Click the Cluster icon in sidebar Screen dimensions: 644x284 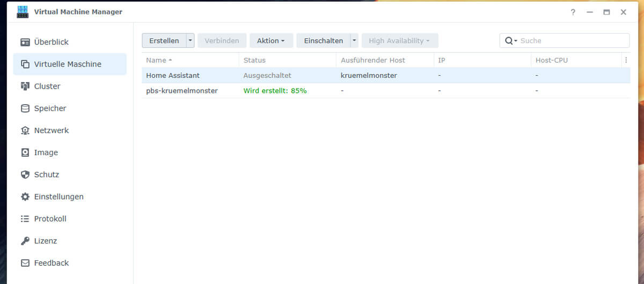25,86
